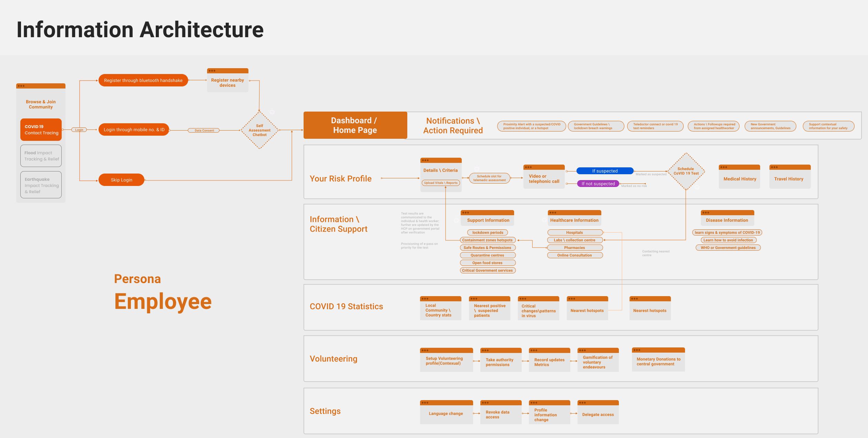Open the Monetary Donations to central government card

(x=658, y=361)
